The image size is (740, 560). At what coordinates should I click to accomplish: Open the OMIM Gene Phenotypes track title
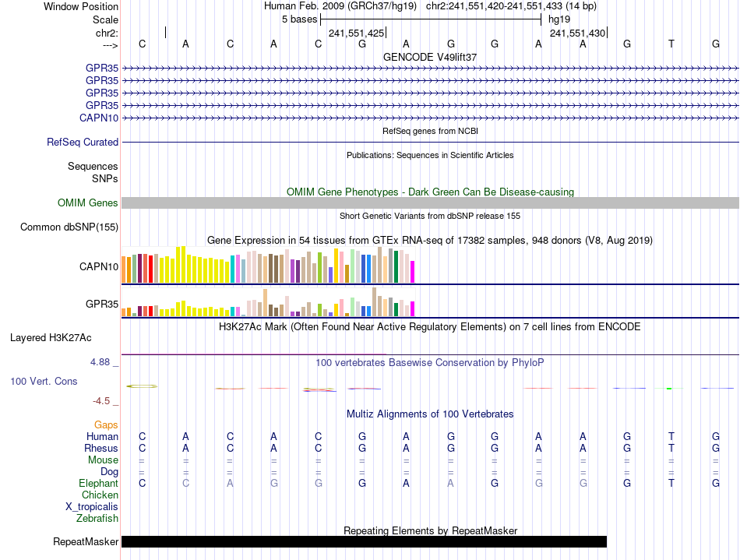(x=430, y=192)
